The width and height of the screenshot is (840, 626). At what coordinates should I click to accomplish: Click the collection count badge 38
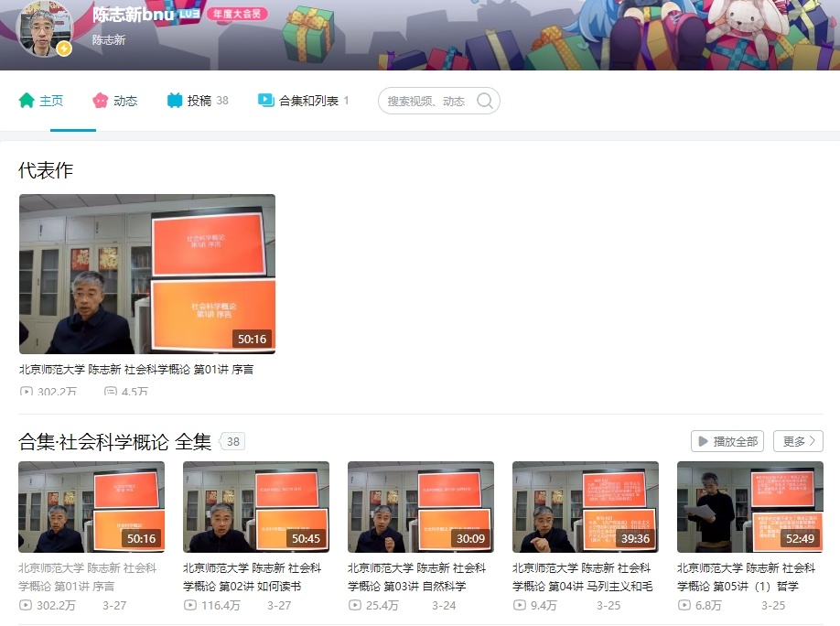coord(233,442)
